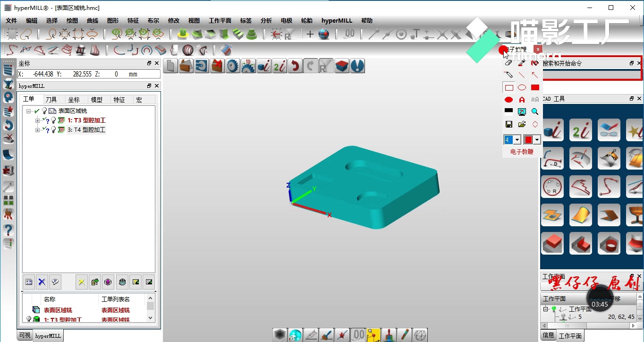Toggle the light bulb beside workplane 5
Screen dimensions: 644x342
pos(562,317)
